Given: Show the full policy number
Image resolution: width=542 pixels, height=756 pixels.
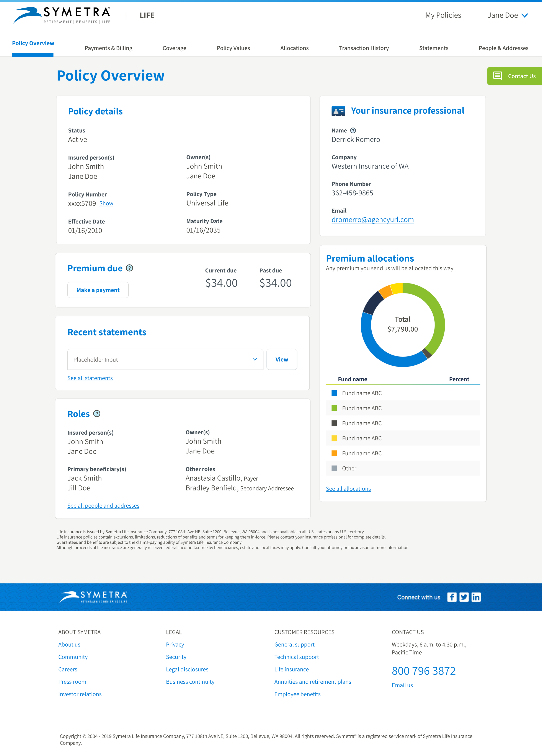Looking at the screenshot, I should coord(106,203).
